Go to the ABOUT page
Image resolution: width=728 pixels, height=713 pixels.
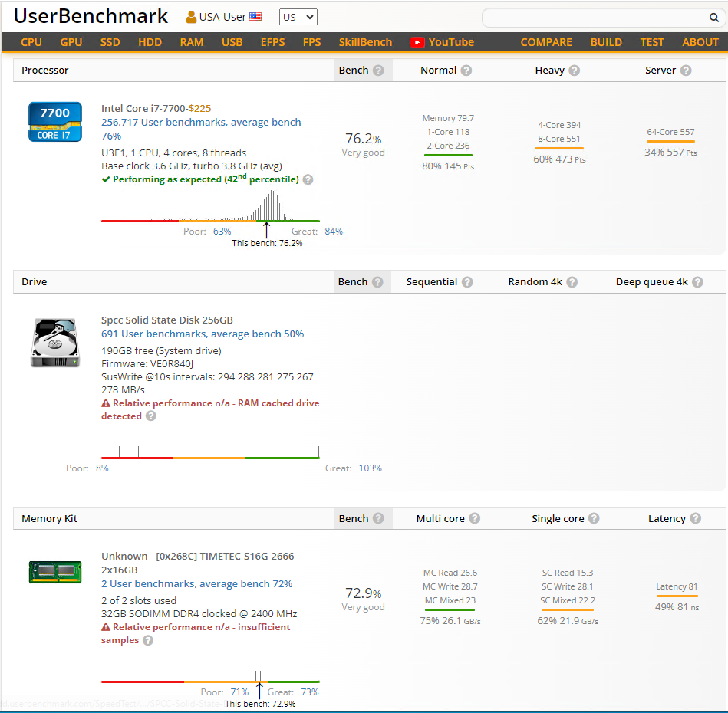click(x=700, y=42)
